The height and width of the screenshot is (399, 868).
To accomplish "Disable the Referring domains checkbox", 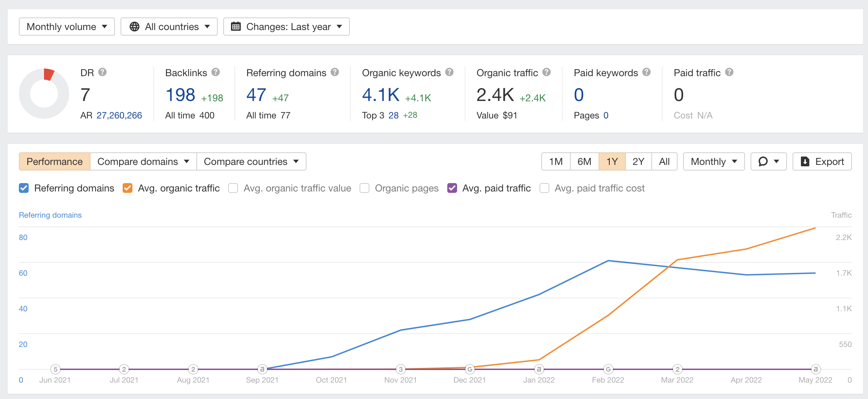I will point(23,188).
